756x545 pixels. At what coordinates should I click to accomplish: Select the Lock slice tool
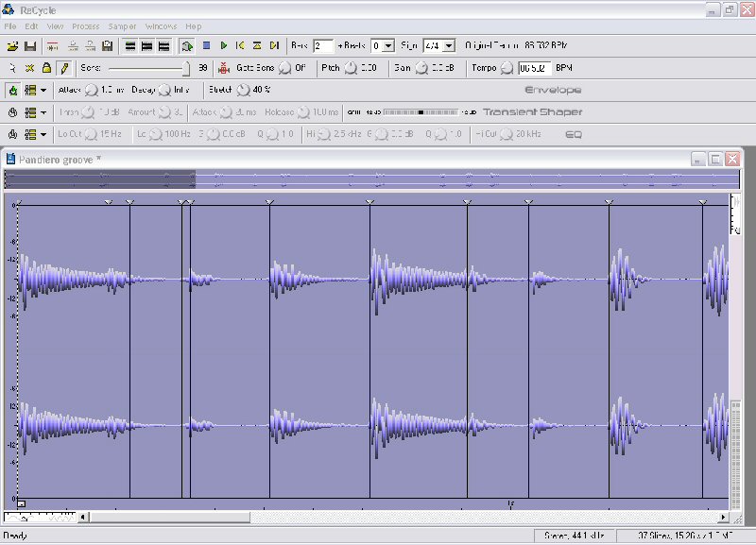[x=46, y=68]
